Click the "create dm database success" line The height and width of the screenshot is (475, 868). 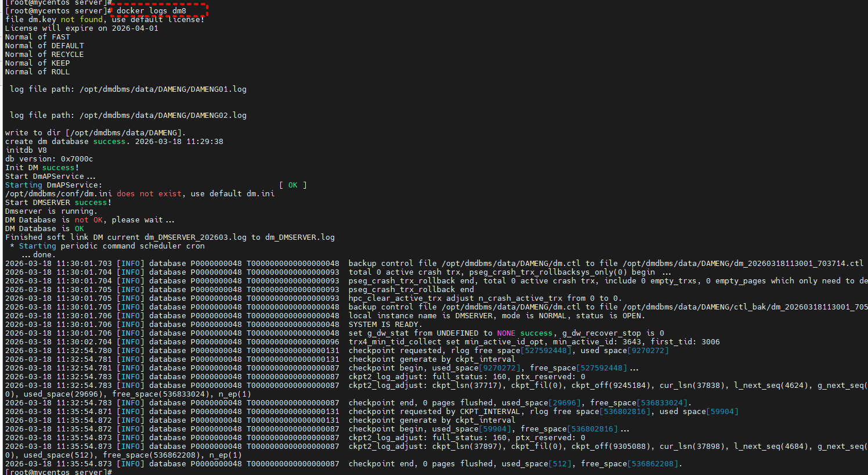coord(114,142)
